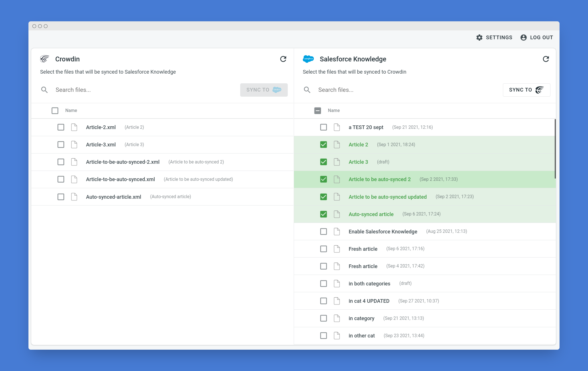Check the Article-to-be-auto-synced-2.xml checkbox

61,162
